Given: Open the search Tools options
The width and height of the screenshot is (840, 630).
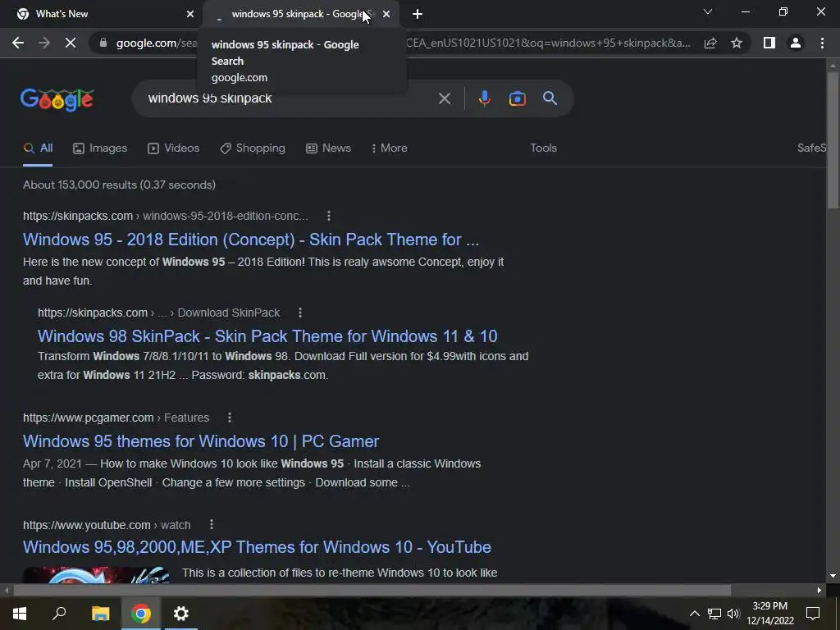Looking at the screenshot, I should click(x=543, y=148).
